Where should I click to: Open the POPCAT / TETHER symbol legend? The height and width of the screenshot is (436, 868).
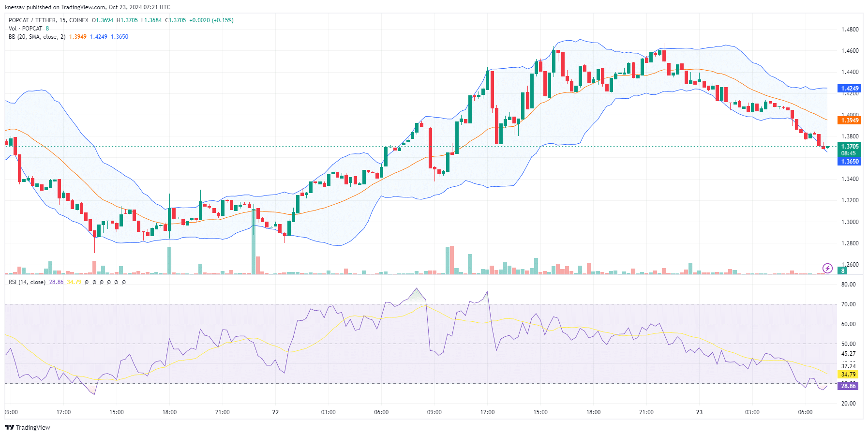pyautogui.click(x=48, y=20)
